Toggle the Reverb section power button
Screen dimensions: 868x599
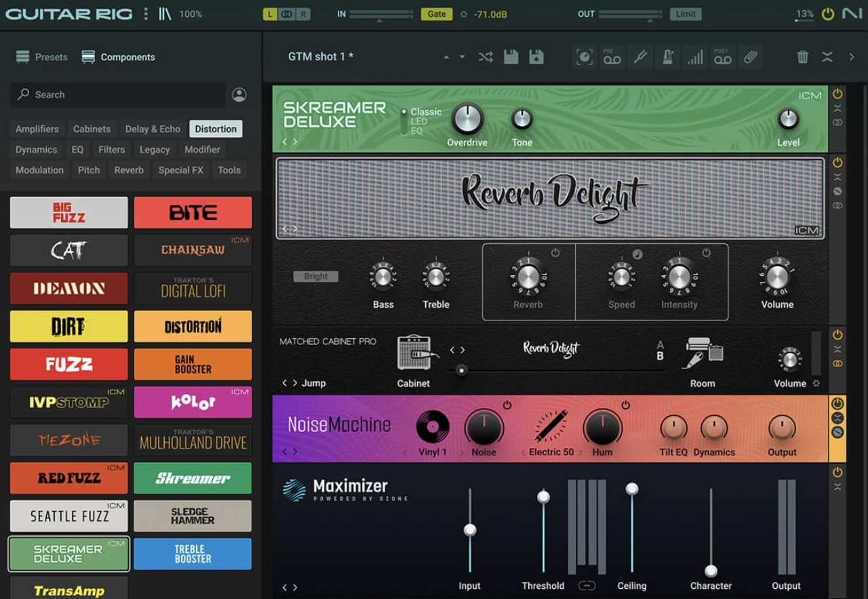[555, 253]
